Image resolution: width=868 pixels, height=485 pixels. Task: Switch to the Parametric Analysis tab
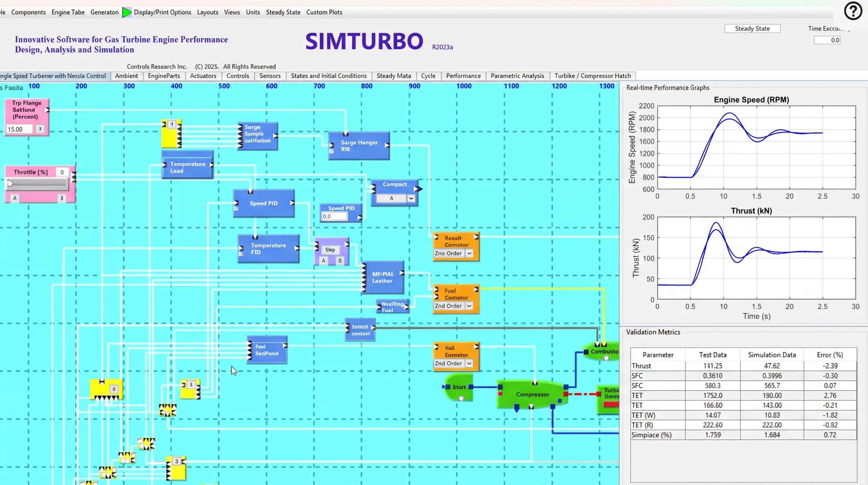[x=517, y=76]
